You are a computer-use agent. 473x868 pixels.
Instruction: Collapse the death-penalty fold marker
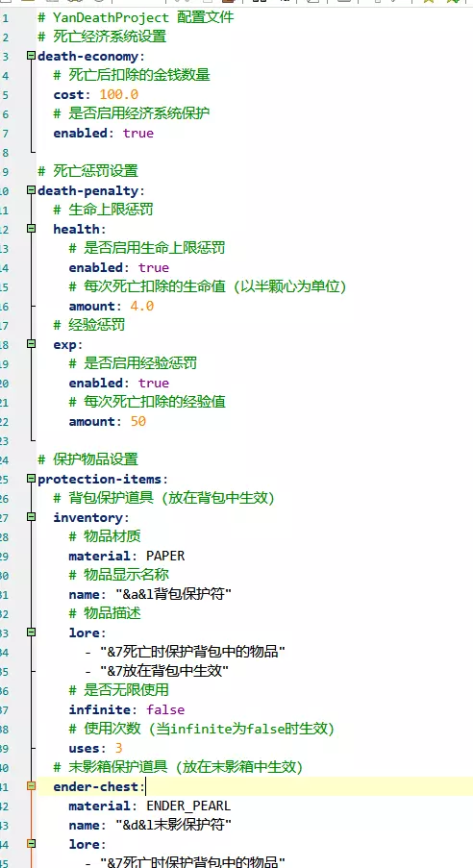(31, 190)
